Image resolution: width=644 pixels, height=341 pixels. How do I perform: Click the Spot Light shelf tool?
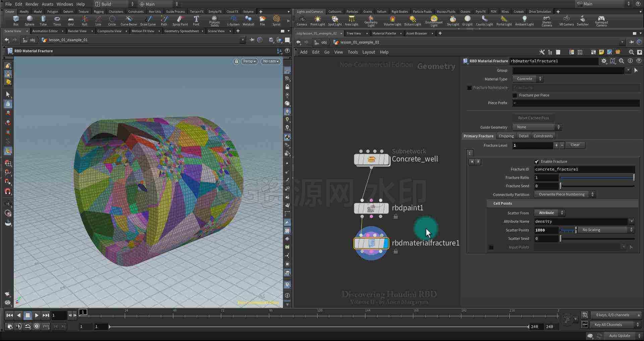[335, 20]
